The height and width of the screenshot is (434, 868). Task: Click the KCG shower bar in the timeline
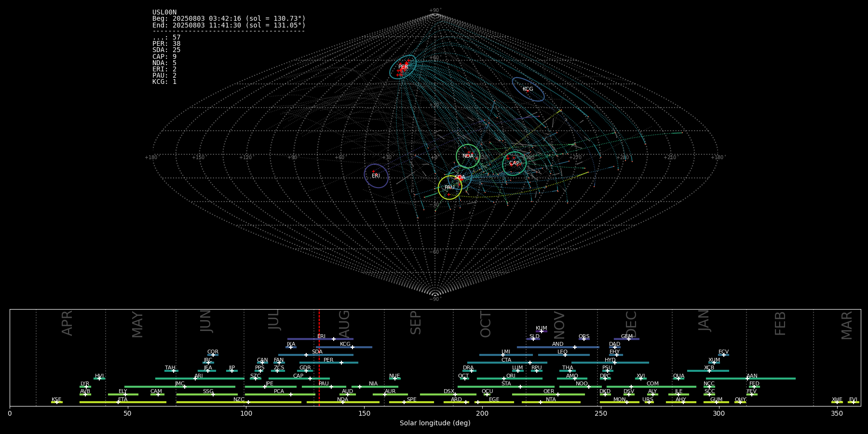pos(344,347)
